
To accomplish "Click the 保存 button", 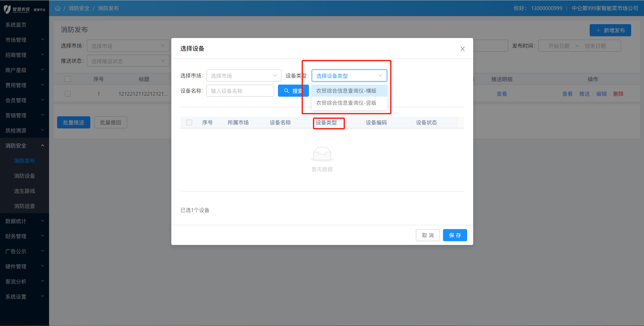I will click(x=455, y=235).
